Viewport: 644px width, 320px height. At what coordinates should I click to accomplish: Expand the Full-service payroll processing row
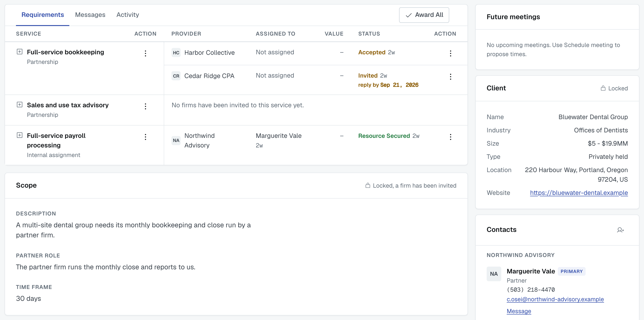pos(20,135)
